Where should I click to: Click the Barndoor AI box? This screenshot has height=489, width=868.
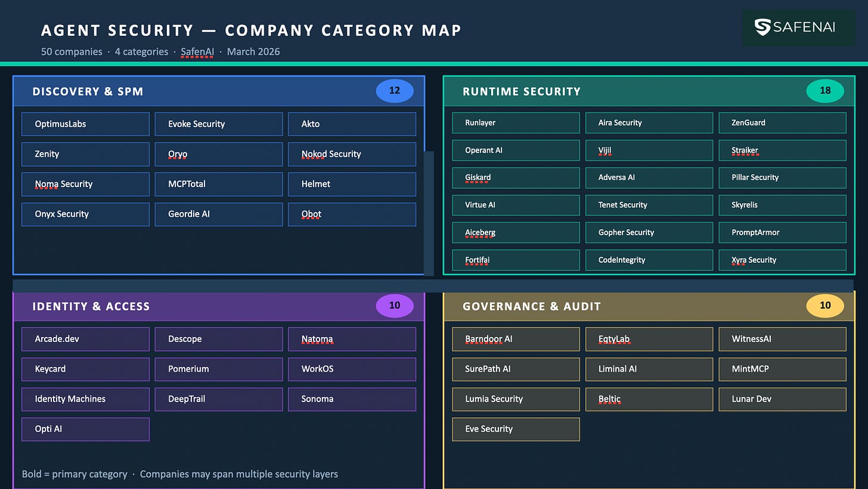click(x=516, y=339)
